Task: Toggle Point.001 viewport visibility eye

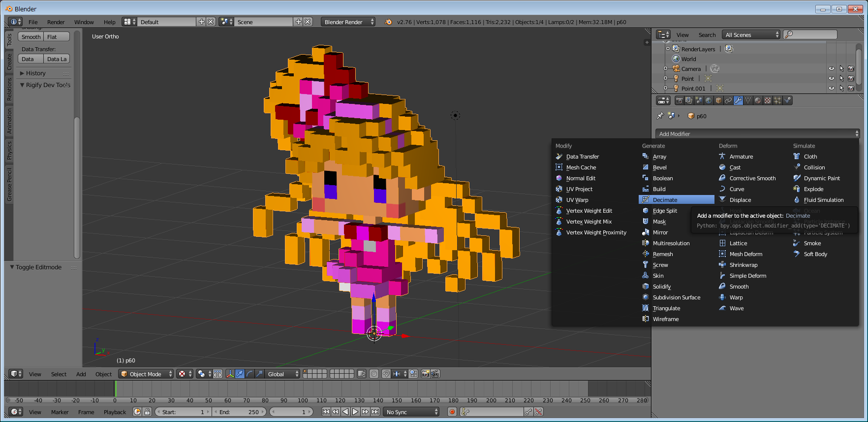Action: tap(831, 88)
